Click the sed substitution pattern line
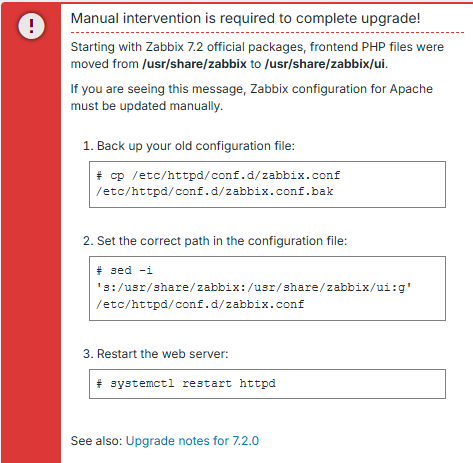Screen dimensions: 473x463 [x=254, y=287]
